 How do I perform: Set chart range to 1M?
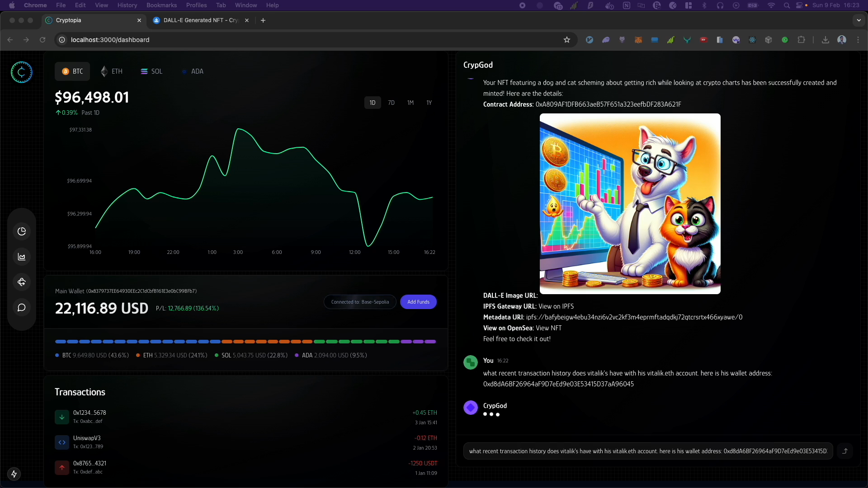coord(410,103)
